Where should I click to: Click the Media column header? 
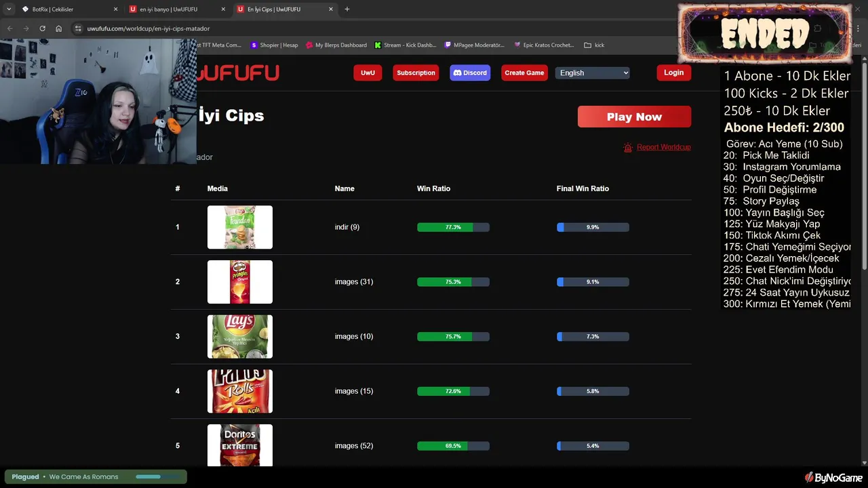(218, 188)
